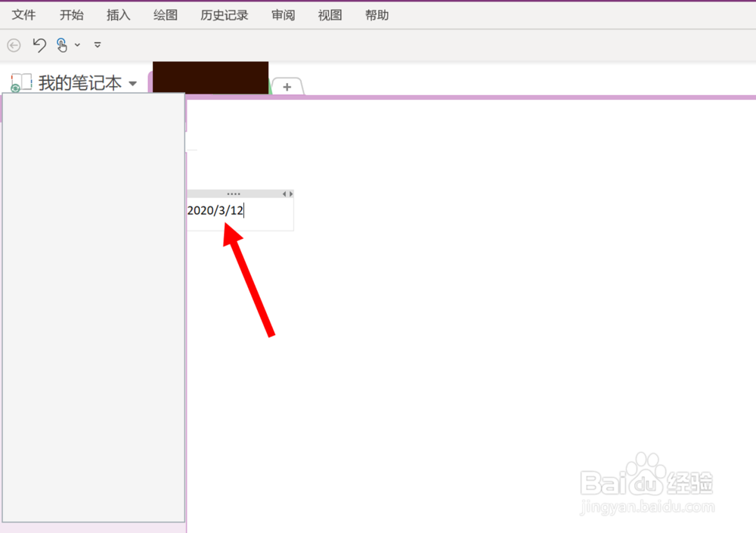Expand the 我的笔记本 notebook dropdown
The image size is (756, 533).
[132, 83]
